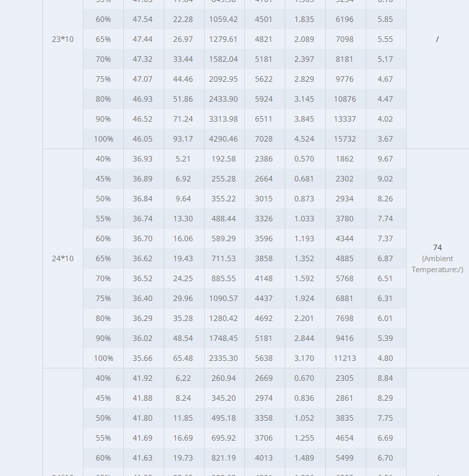Select the 2335.30 cell

224,358
